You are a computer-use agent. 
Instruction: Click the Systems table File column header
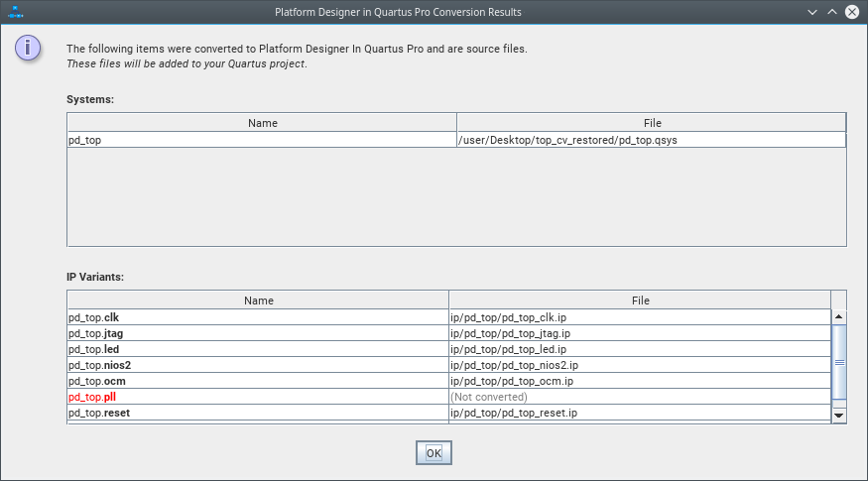[x=652, y=123]
